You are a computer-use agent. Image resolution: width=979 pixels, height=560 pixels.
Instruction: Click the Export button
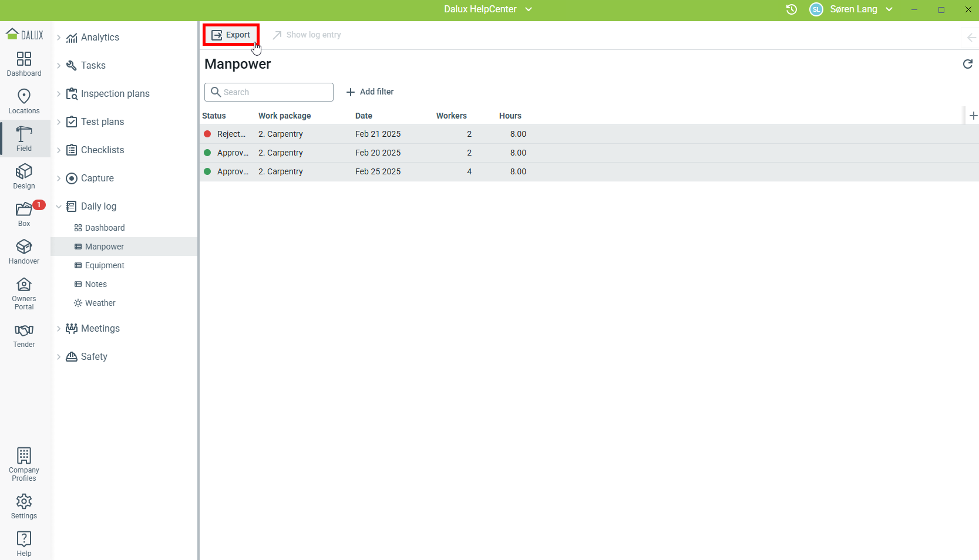coord(231,35)
